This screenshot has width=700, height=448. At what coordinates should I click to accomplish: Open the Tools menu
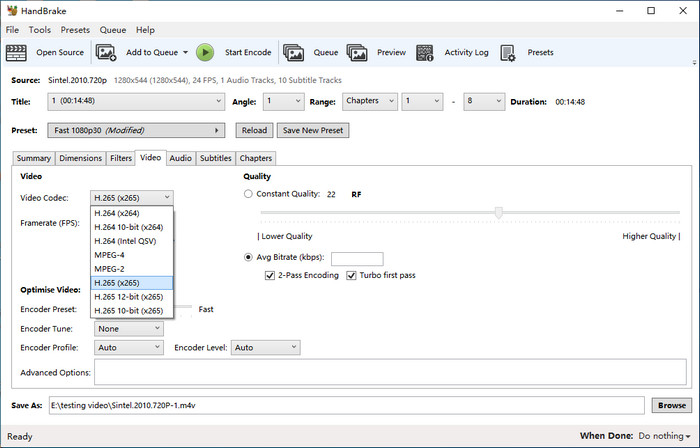(x=40, y=30)
